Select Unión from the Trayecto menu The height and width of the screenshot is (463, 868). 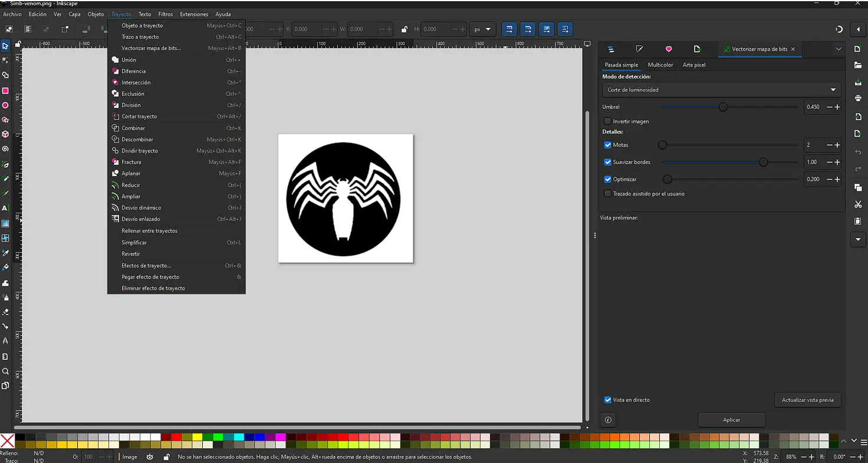pyautogui.click(x=127, y=59)
